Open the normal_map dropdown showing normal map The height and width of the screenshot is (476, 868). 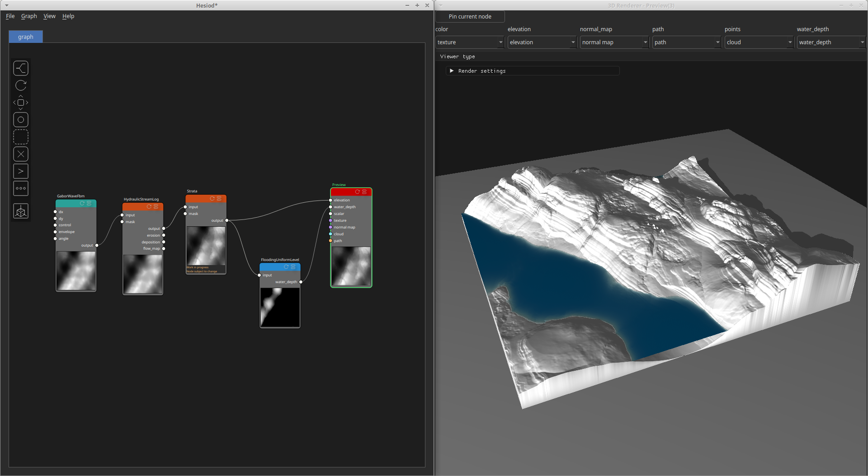click(614, 42)
